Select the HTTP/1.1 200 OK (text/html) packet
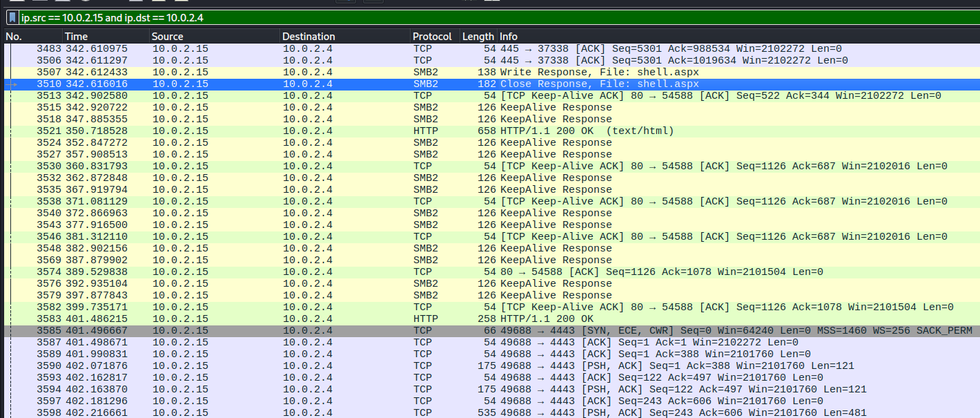Screen dimensions: 980x418 [491, 131]
